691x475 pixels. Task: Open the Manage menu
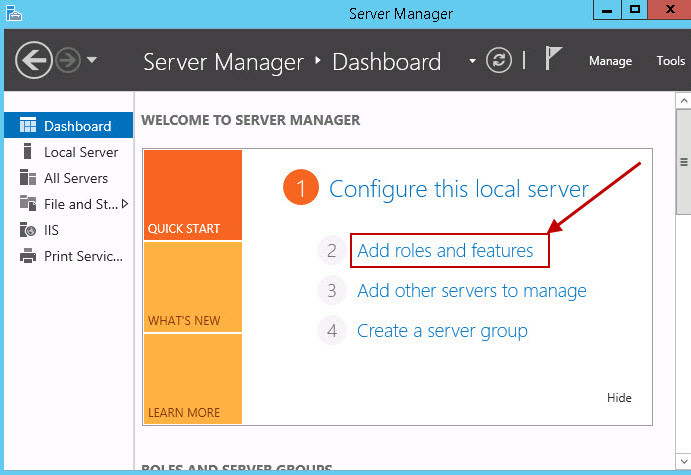click(x=610, y=61)
